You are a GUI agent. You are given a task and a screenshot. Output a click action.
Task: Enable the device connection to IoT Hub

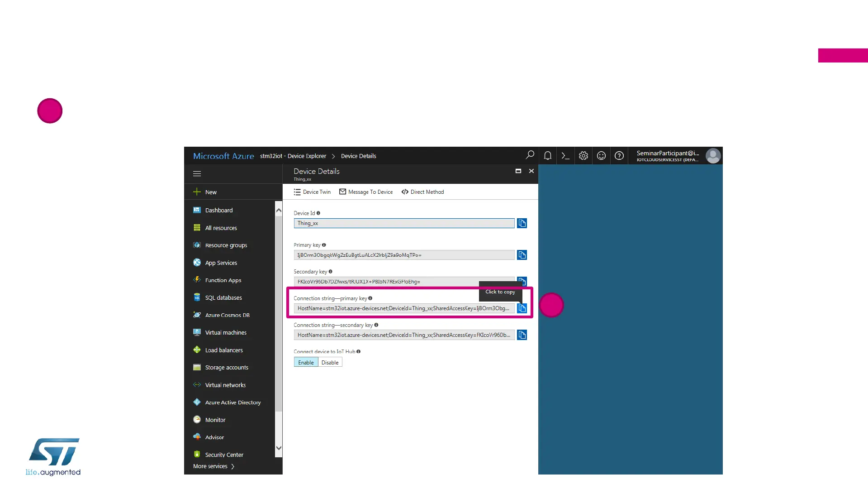pos(306,362)
